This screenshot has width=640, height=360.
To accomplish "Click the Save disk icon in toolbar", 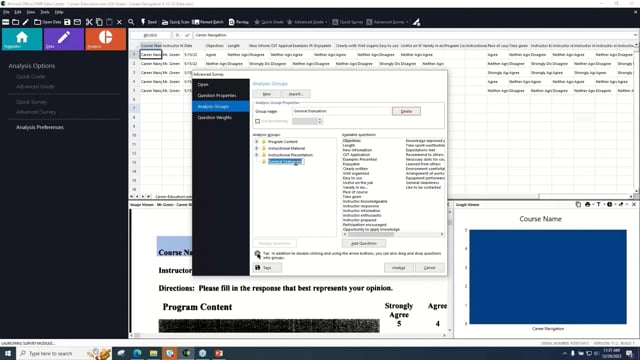I will coord(67,22).
